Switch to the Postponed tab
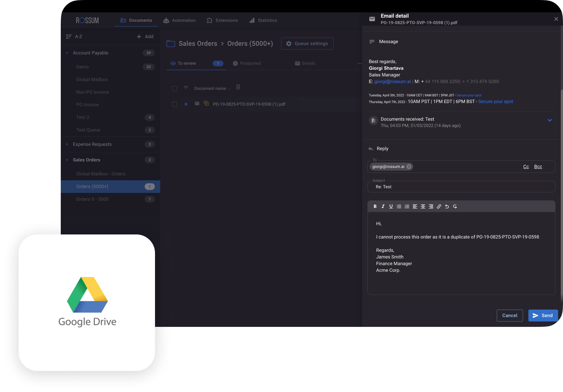The height and width of the screenshot is (392, 563). point(250,63)
